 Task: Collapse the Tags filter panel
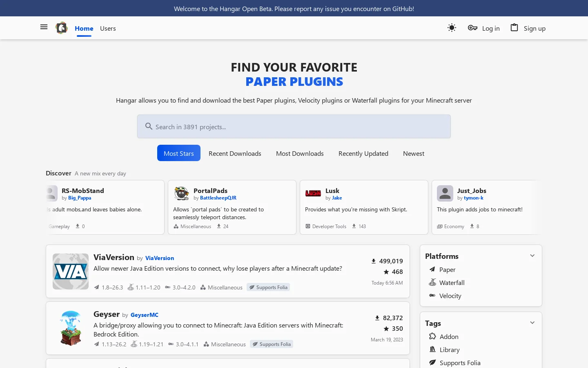coord(532,323)
